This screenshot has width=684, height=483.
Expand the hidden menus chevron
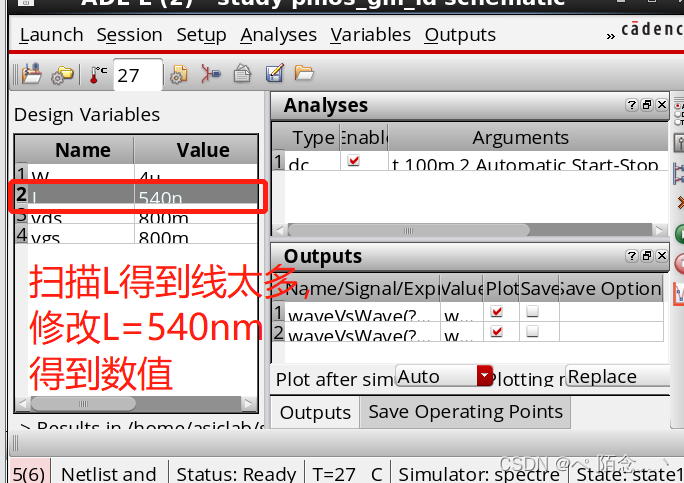tap(610, 36)
